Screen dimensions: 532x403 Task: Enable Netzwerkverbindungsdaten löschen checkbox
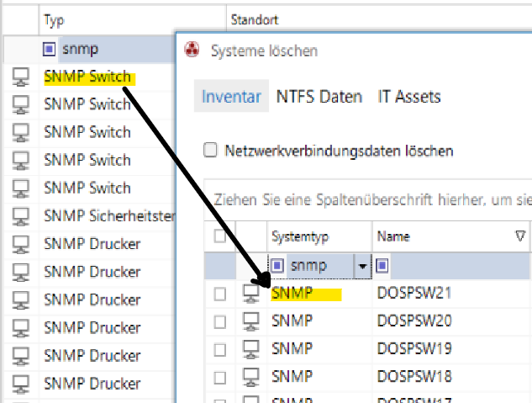point(211,151)
